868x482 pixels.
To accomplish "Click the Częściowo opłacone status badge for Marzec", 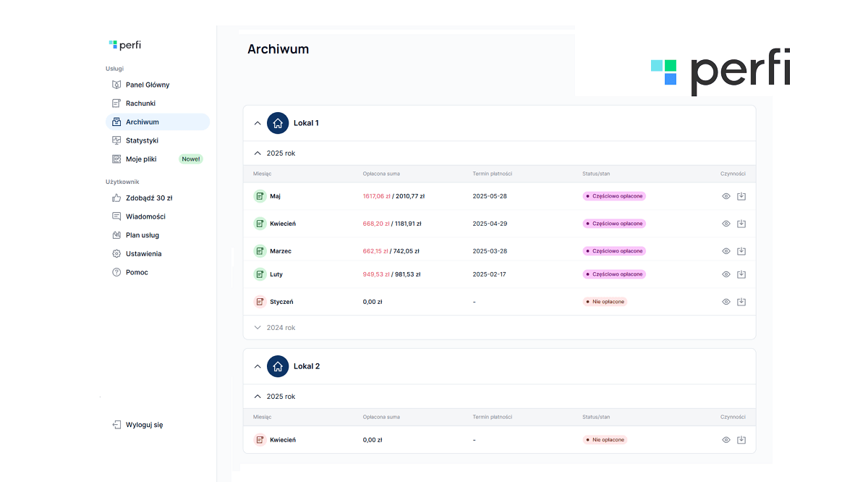I will click(x=614, y=251).
